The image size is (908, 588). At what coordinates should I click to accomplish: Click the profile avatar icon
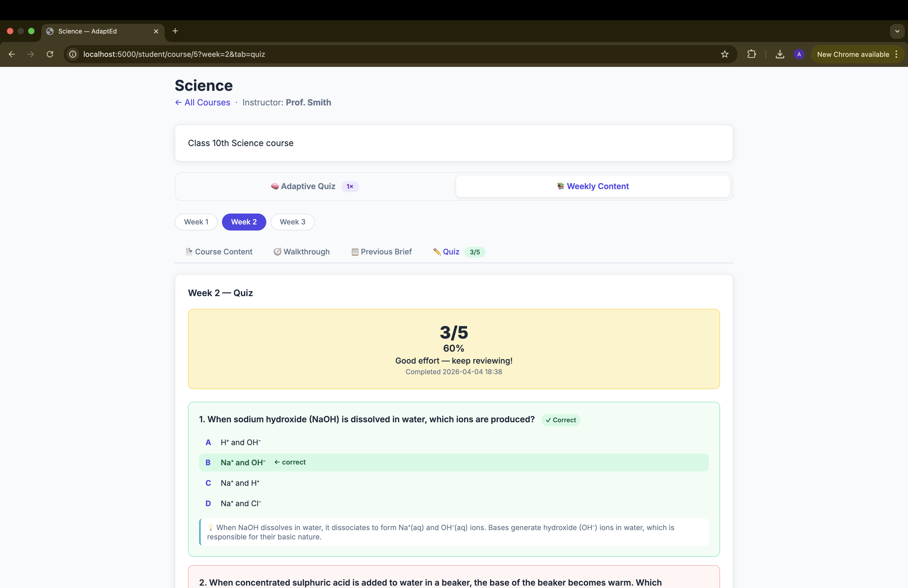[x=799, y=54]
